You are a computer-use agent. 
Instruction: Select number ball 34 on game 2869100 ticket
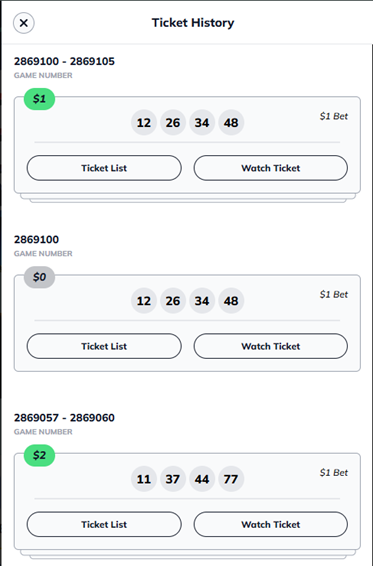coord(202,301)
